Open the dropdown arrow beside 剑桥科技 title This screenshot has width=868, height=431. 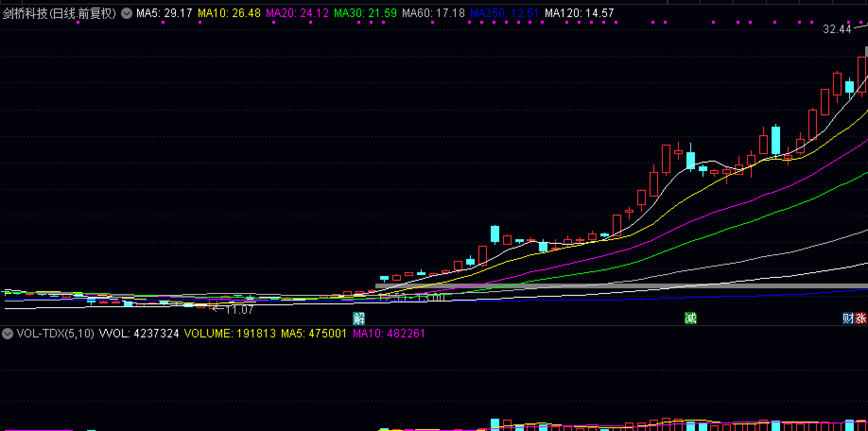127,13
